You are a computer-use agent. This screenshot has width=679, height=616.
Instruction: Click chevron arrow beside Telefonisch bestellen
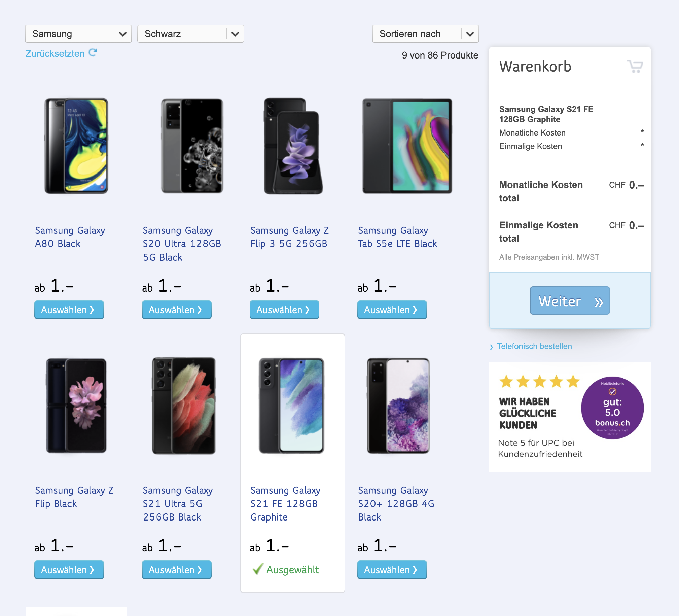pos(491,347)
